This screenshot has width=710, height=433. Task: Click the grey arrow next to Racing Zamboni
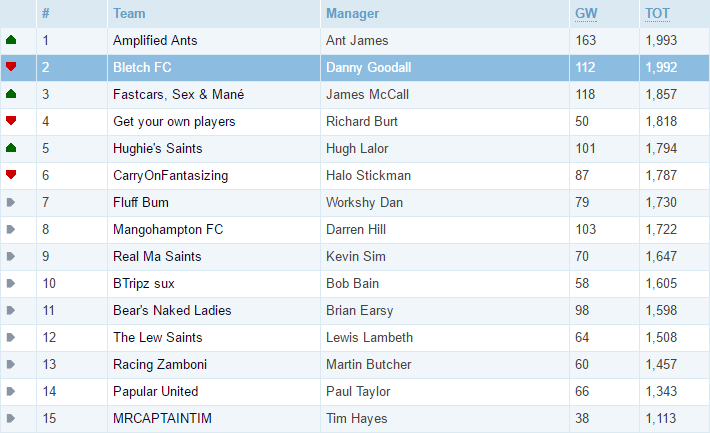(11, 365)
